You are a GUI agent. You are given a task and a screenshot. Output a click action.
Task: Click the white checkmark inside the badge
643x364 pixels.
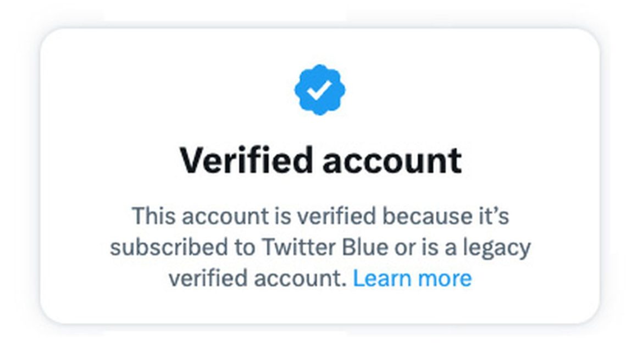point(319,89)
